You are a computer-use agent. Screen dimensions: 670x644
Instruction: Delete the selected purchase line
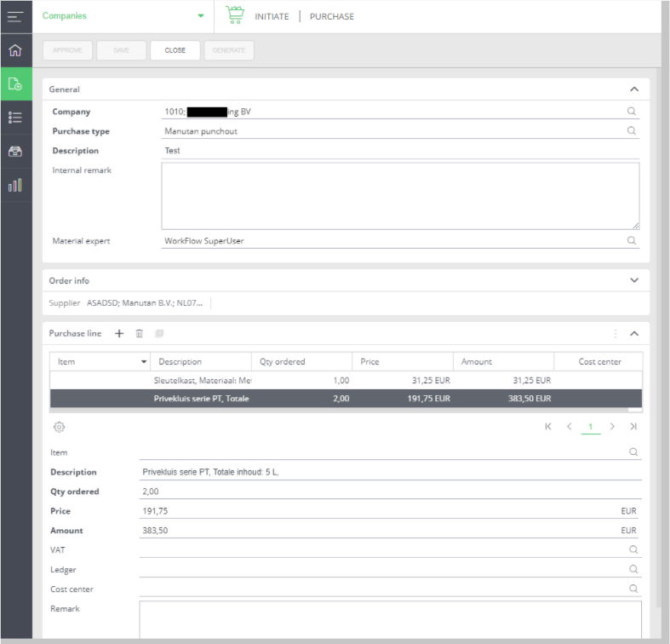140,334
